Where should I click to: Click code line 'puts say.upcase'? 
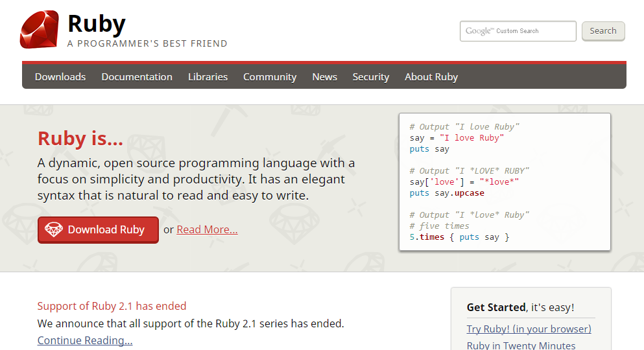pos(447,193)
